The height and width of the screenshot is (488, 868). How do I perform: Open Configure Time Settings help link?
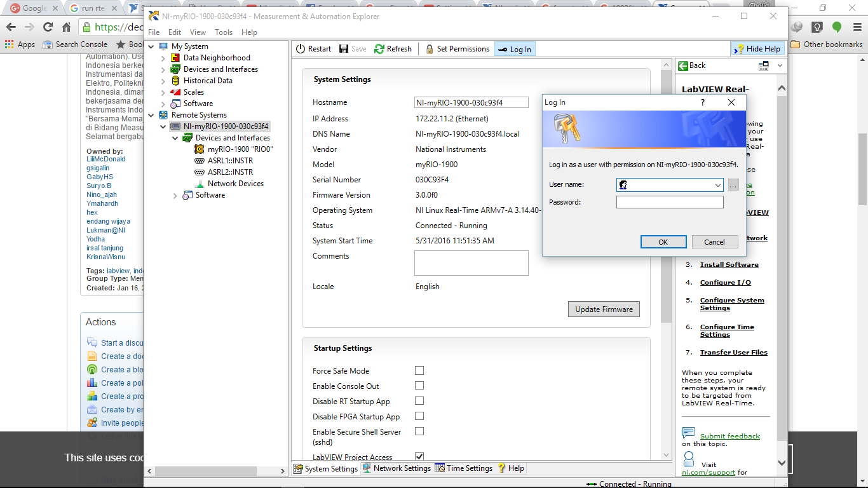tap(727, 331)
